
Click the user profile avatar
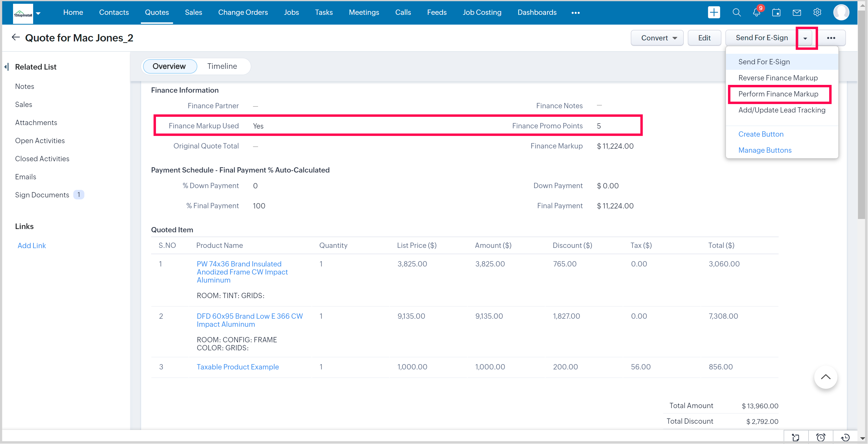click(841, 13)
